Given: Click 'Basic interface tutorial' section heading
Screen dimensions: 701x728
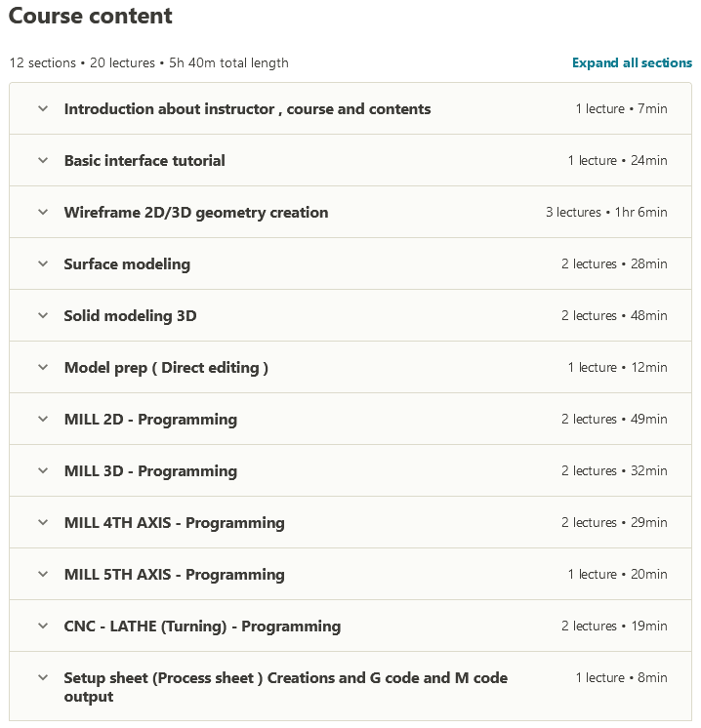Looking at the screenshot, I should tap(144, 160).
